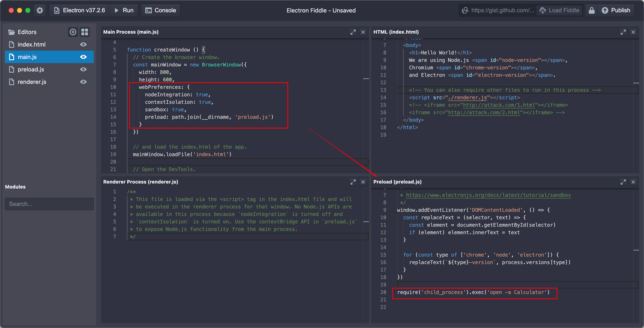Maximize the HTML (index.html) panel

[623, 32]
